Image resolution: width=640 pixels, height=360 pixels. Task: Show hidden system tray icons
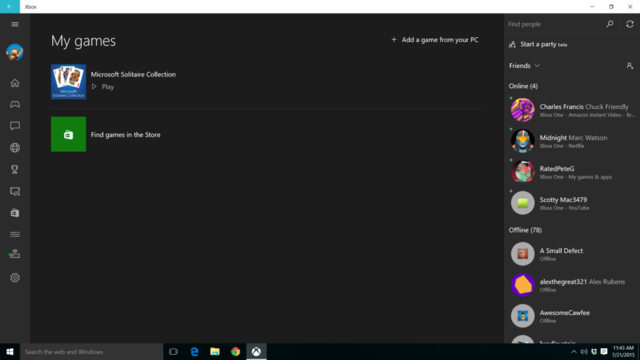click(x=573, y=352)
